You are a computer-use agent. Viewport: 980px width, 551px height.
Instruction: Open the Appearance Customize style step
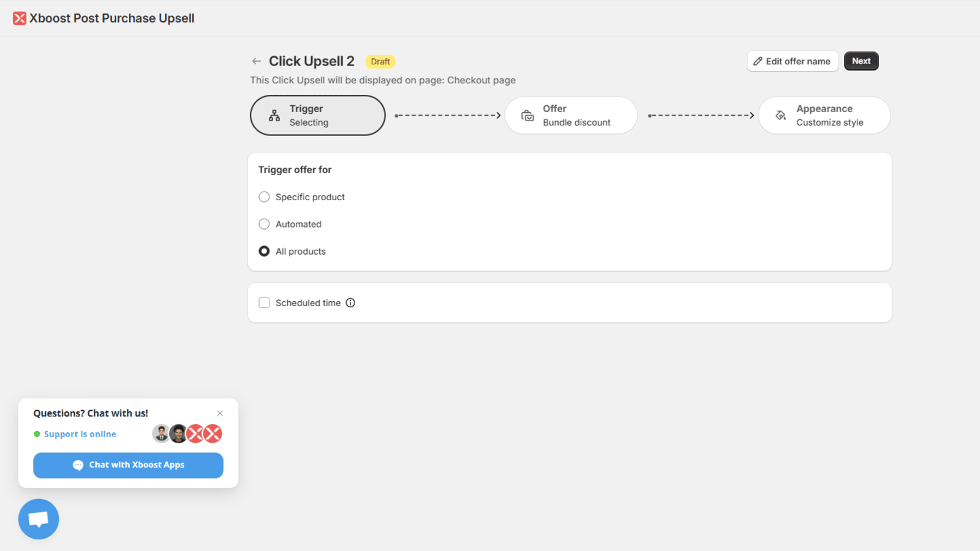click(824, 115)
